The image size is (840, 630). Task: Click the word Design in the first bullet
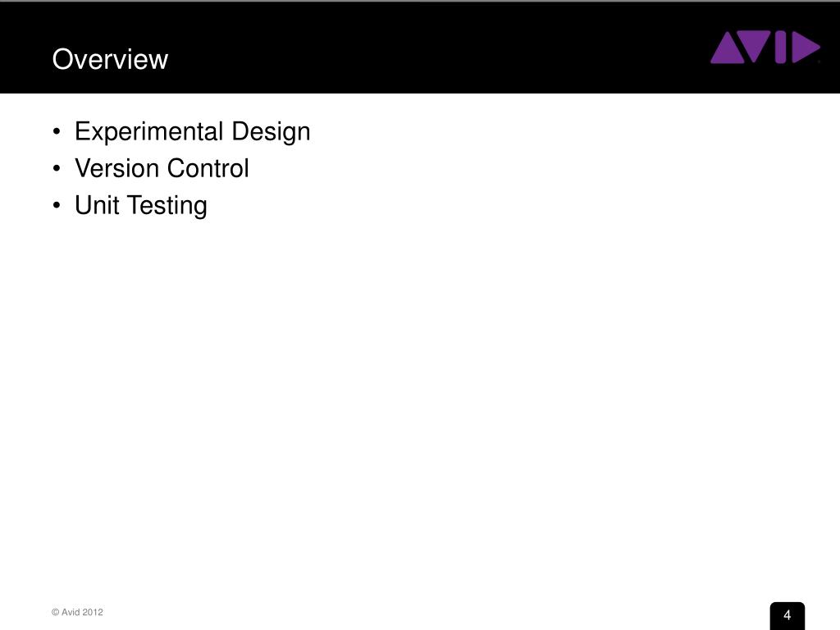click(x=271, y=132)
